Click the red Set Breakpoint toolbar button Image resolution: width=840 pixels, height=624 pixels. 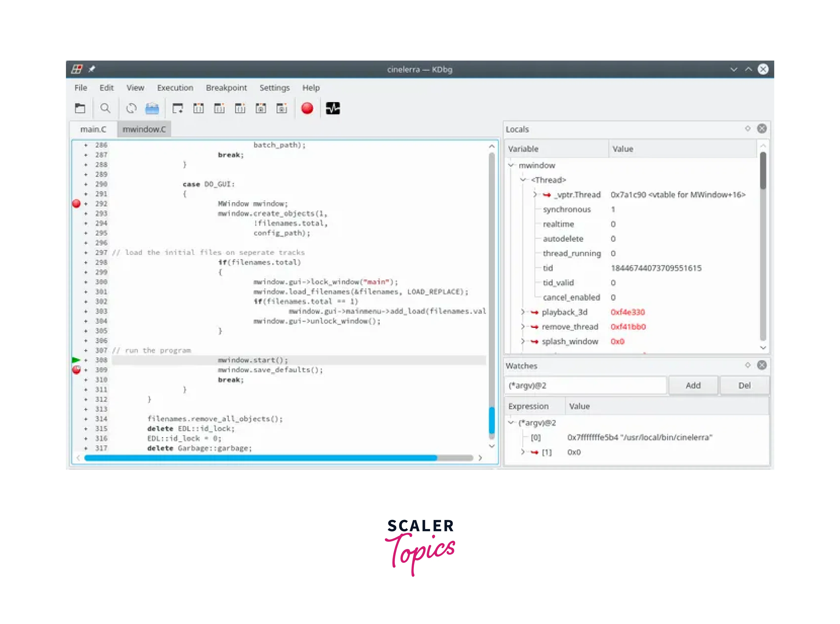click(x=307, y=108)
